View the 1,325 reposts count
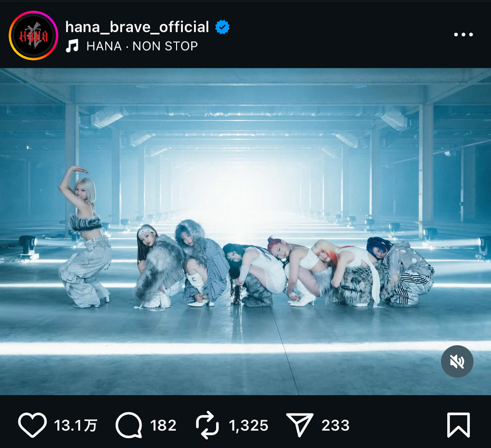 click(248, 426)
